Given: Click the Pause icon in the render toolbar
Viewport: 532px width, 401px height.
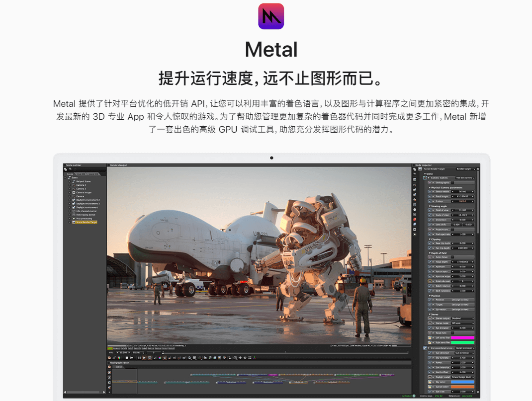Looking at the screenshot, I should coord(139,357).
